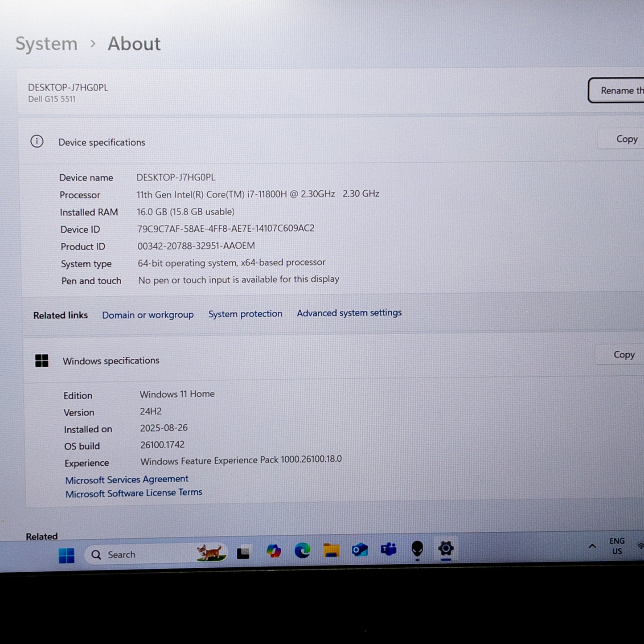Click the Windows logo beside Windows specifications

(42, 361)
